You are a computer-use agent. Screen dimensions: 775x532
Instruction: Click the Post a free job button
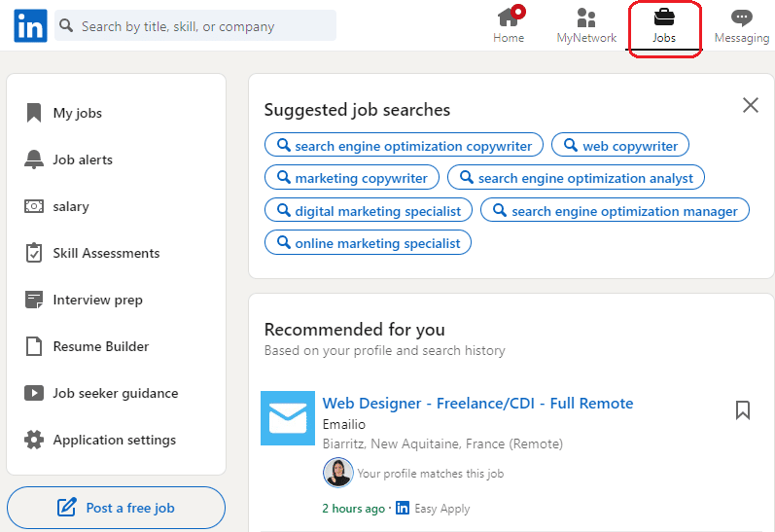116,508
